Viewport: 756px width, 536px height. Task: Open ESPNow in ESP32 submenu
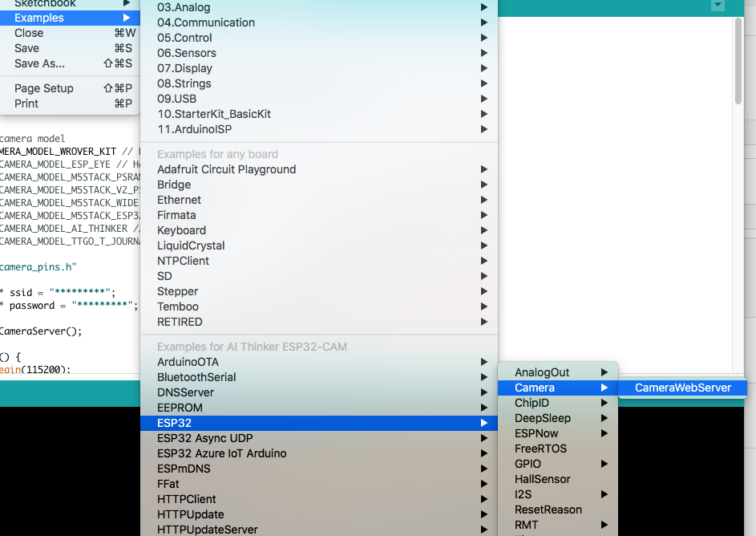(x=558, y=434)
